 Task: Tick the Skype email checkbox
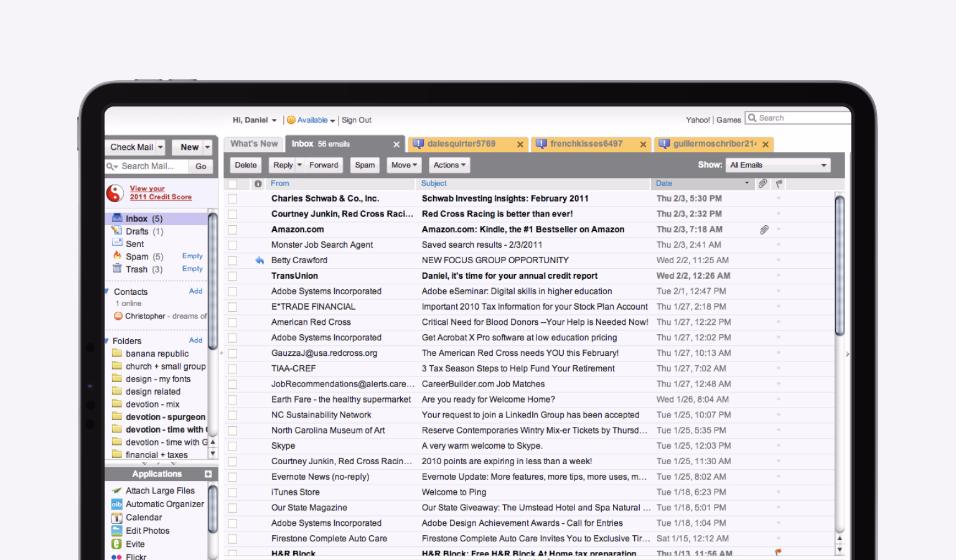[x=232, y=446]
